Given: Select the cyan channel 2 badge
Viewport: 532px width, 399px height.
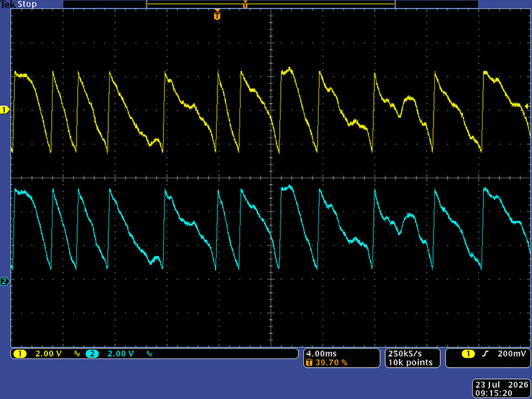Looking at the screenshot, I should [92, 354].
